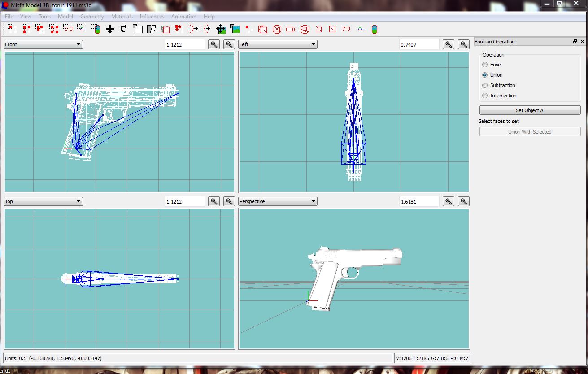
Task: Open the Front view dropdown
Action: tap(43, 44)
